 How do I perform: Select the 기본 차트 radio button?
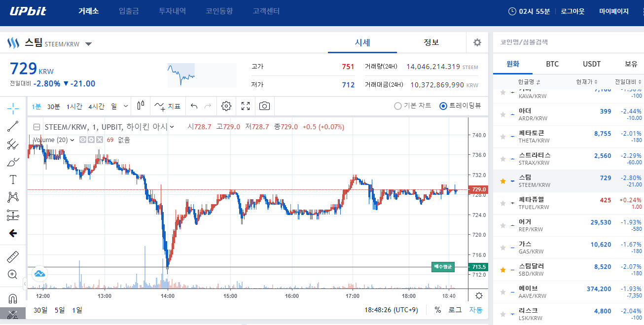pos(397,106)
